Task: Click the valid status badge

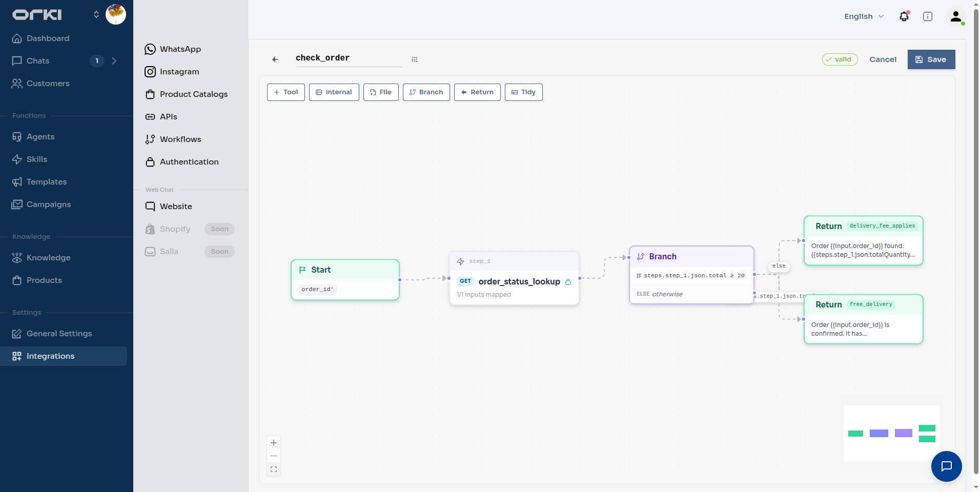Action: click(840, 59)
